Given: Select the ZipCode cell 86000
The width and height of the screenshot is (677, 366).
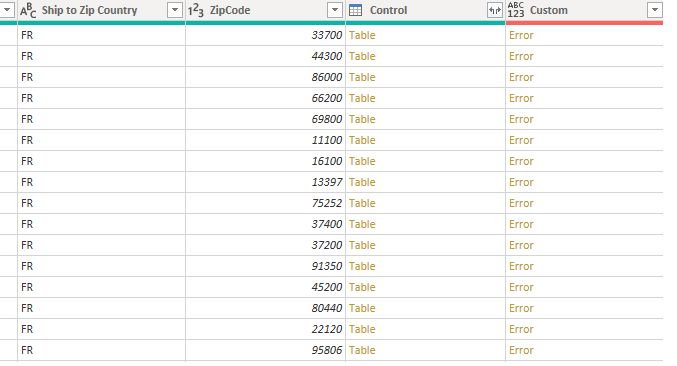Looking at the screenshot, I should 266,77.
